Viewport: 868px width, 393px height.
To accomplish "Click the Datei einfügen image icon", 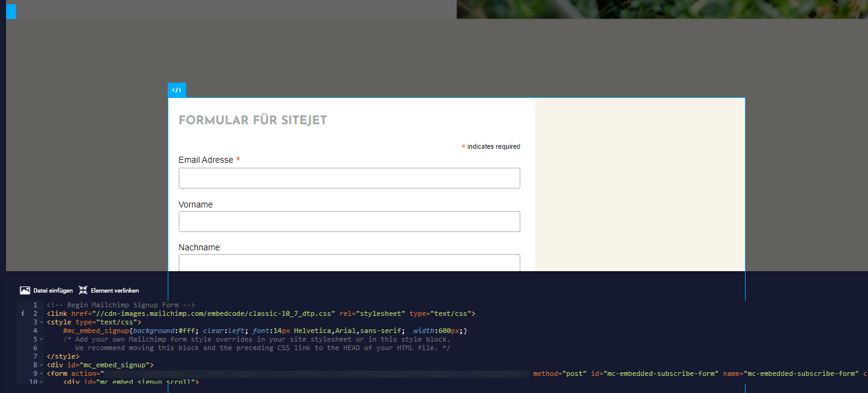I will click(25, 290).
